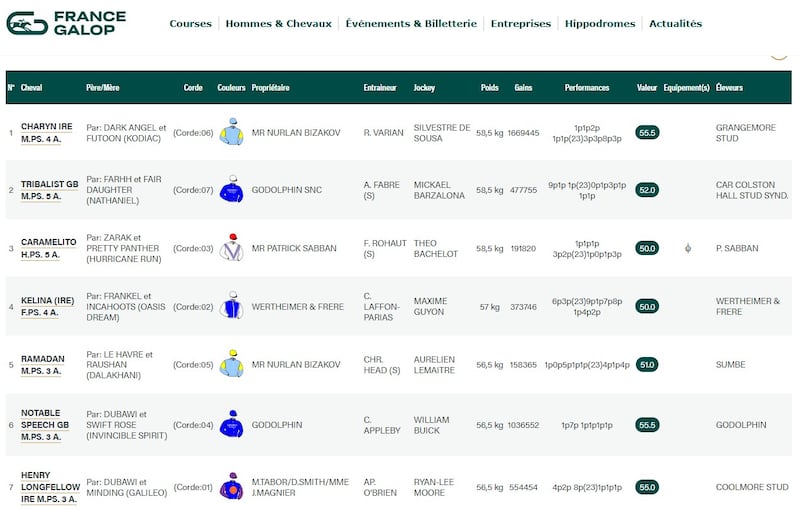Image resolution: width=800 pixels, height=509 pixels.
Task: Click CARAMELITO equipment icon
Action: [x=688, y=248]
